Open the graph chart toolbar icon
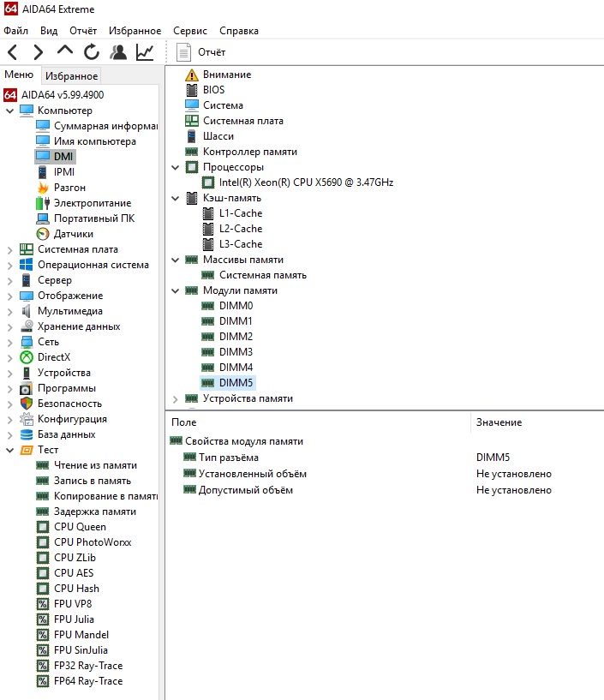This screenshot has height=700, width=604. click(145, 52)
